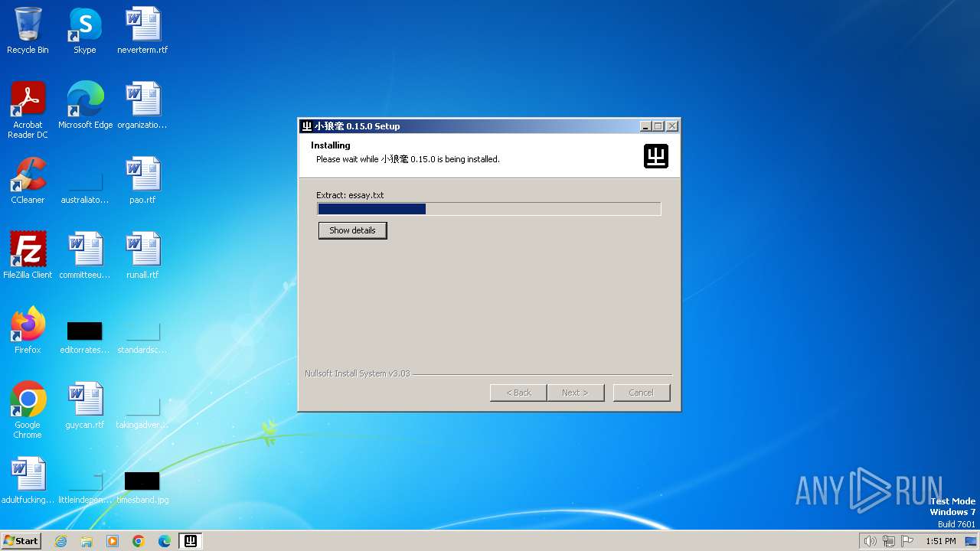The width and height of the screenshot is (980, 551).
Task: Select the runall.rtf desktop file
Action: pyautogui.click(x=142, y=256)
